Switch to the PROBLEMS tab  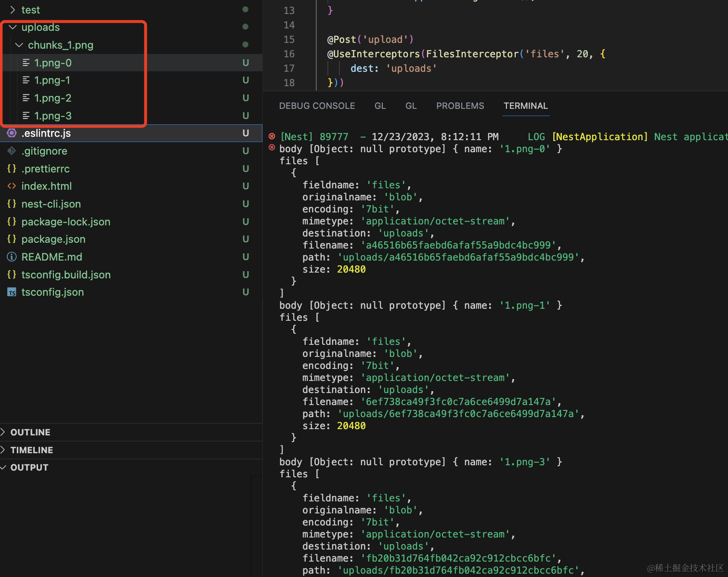click(460, 106)
